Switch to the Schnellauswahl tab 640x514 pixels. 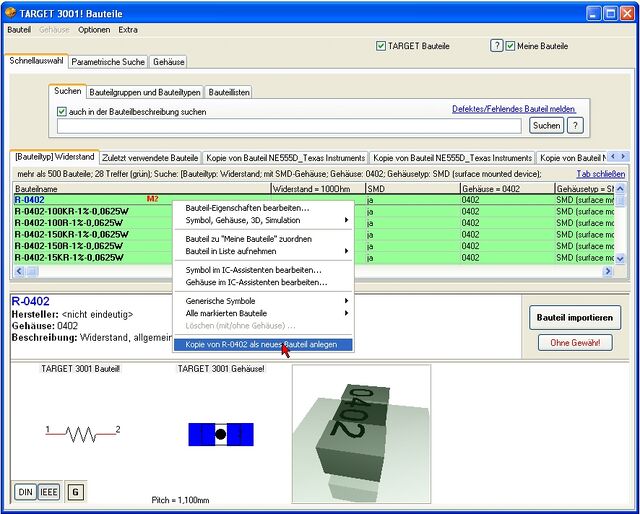(x=36, y=61)
